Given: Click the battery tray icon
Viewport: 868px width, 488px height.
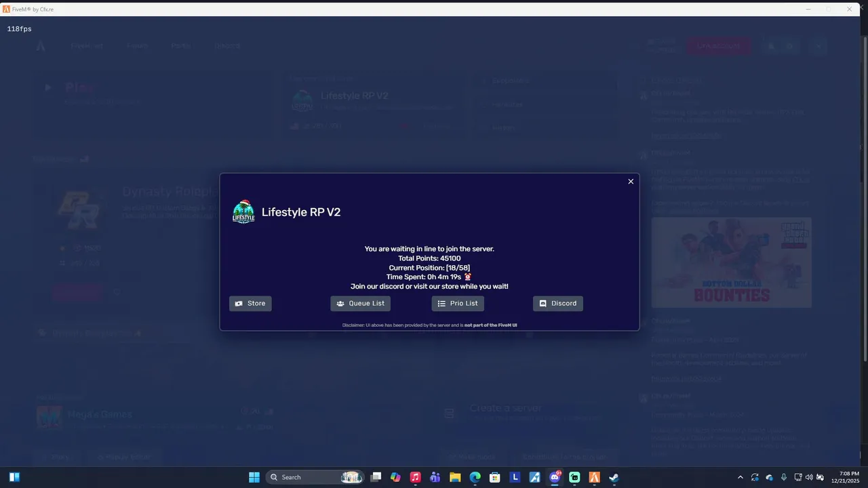Looking at the screenshot, I should [820, 477].
